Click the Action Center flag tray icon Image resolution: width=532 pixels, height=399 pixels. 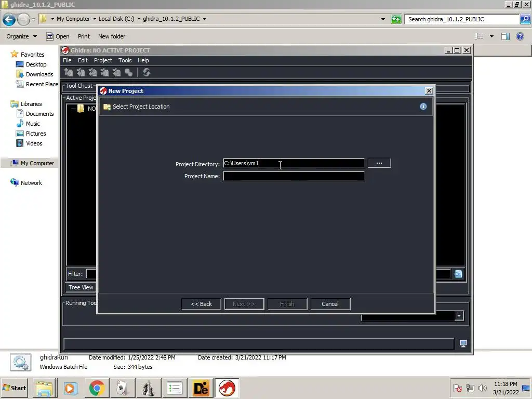coord(457,388)
